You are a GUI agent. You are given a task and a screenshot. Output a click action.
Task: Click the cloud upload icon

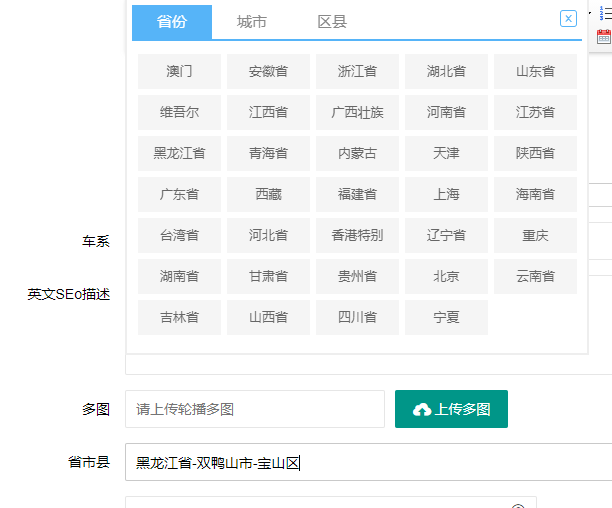point(422,409)
